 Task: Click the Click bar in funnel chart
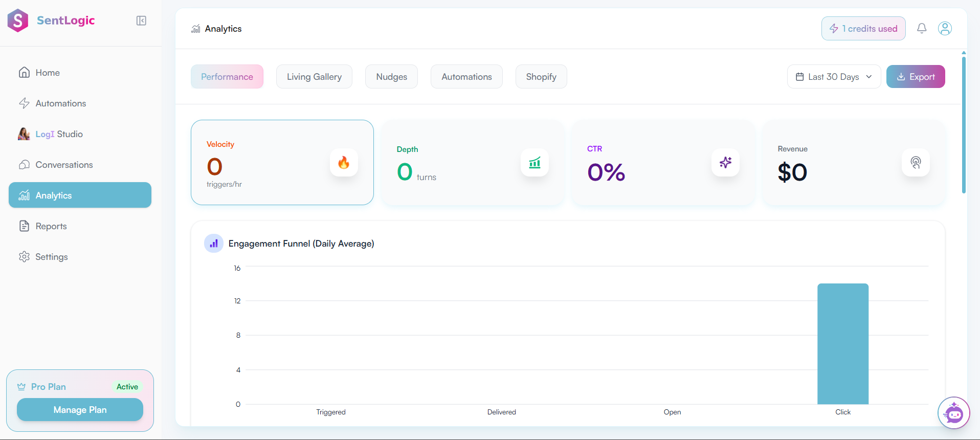pos(843,344)
